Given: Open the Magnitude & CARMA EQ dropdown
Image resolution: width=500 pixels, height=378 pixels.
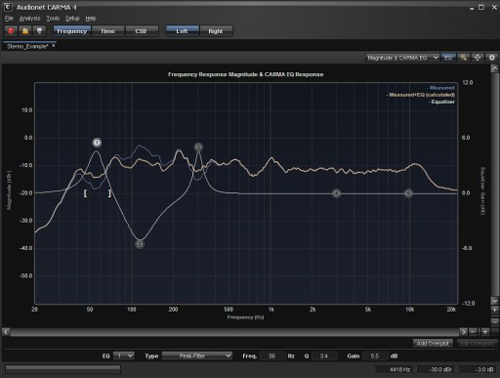Looking at the screenshot, I should point(403,58).
